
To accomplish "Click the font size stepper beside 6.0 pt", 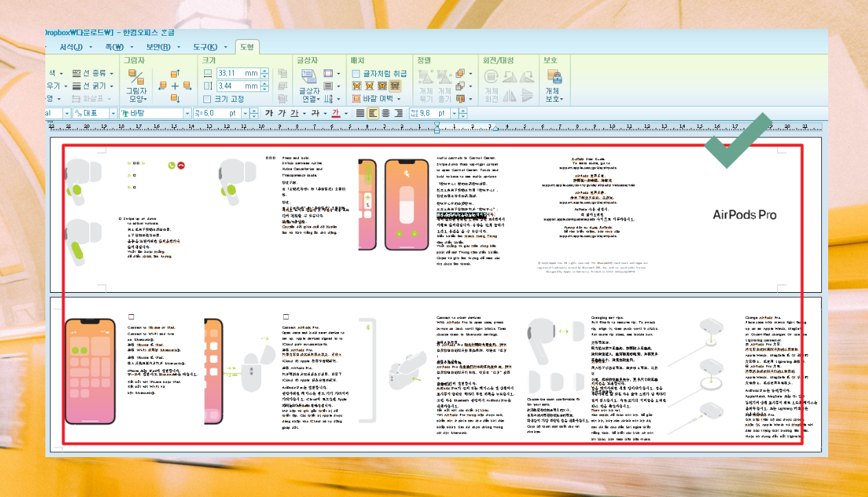I will (254, 113).
